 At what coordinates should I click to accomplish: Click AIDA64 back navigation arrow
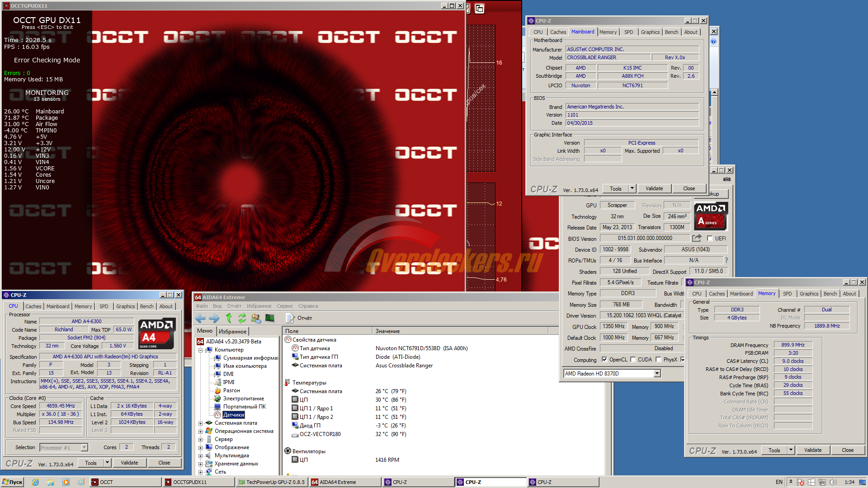coord(200,318)
